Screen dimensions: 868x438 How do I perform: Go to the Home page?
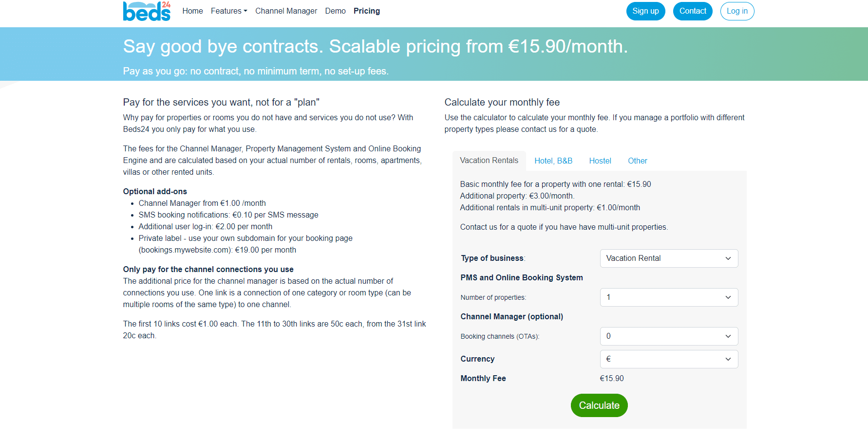192,11
